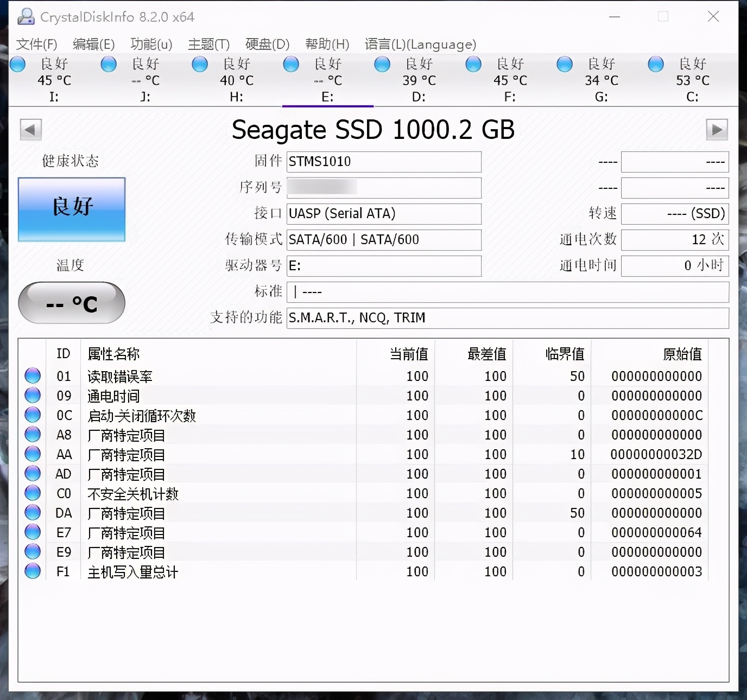Select drive G: status orb
Image resolution: width=747 pixels, height=700 pixels.
click(565, 64)
